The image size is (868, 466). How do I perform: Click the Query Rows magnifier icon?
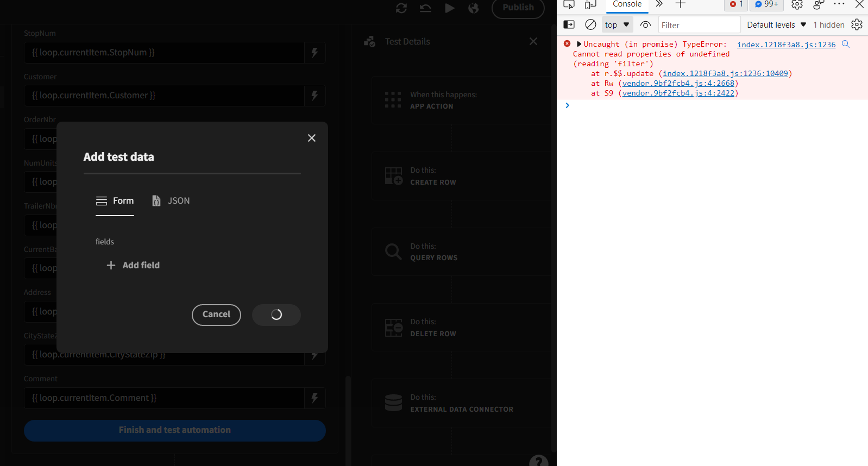[x=393, y=251]
